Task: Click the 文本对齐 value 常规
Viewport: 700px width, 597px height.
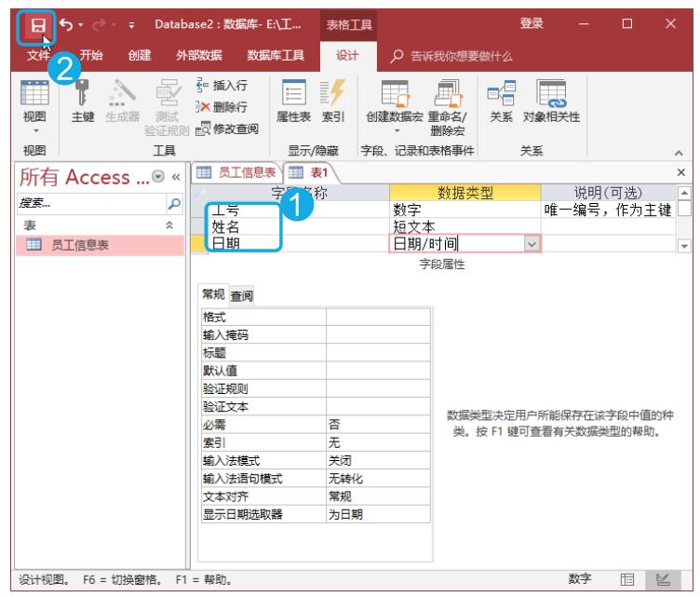Action: 378,496
